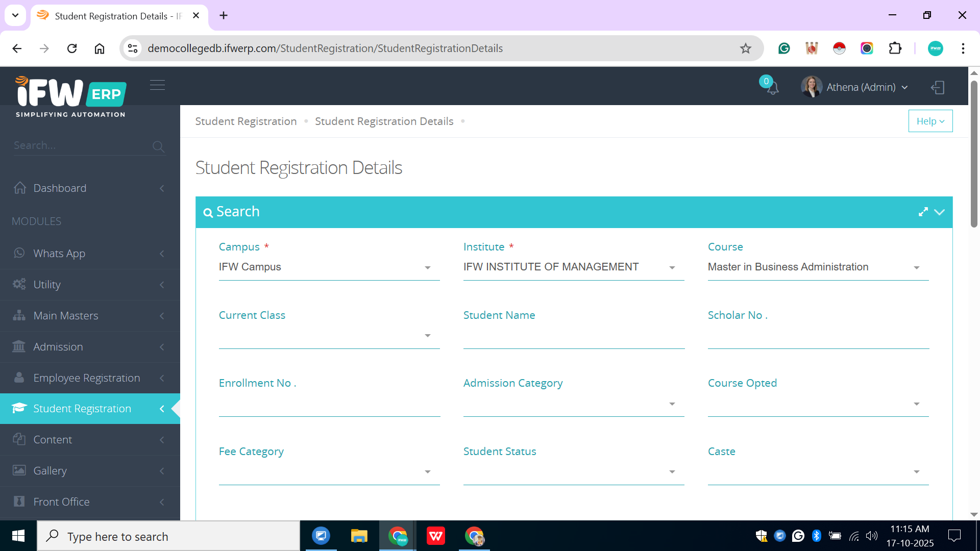The image size is (980, 551).
Task: Open the browser extensions puzzle icon
Action: coord(895,48)
